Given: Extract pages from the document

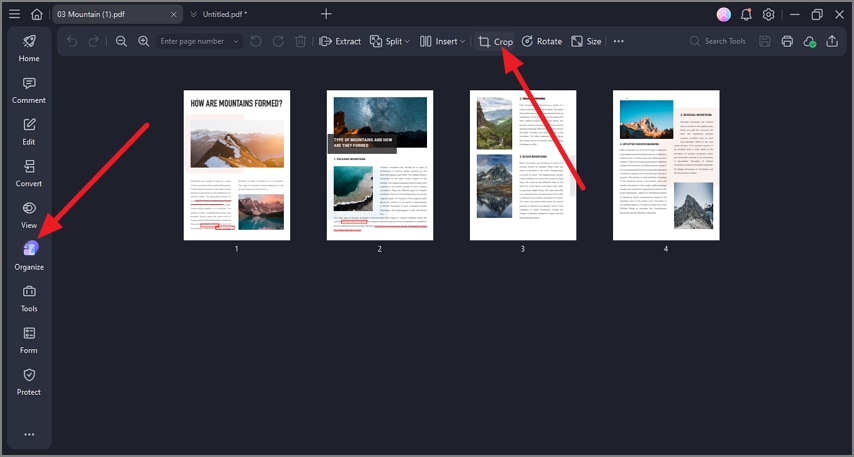Looking at the screenshot, I should 340,41.
